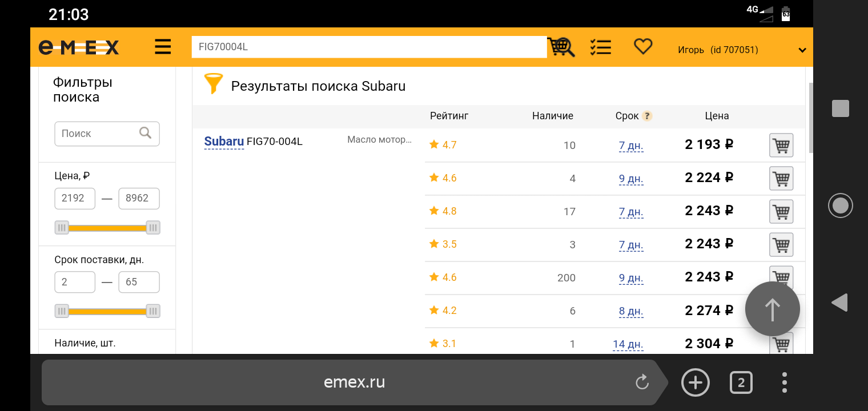The image size is (868, 411).
Task: Open delivery term of 2 193 ₽ offer
Action: (x=631, y=146)
